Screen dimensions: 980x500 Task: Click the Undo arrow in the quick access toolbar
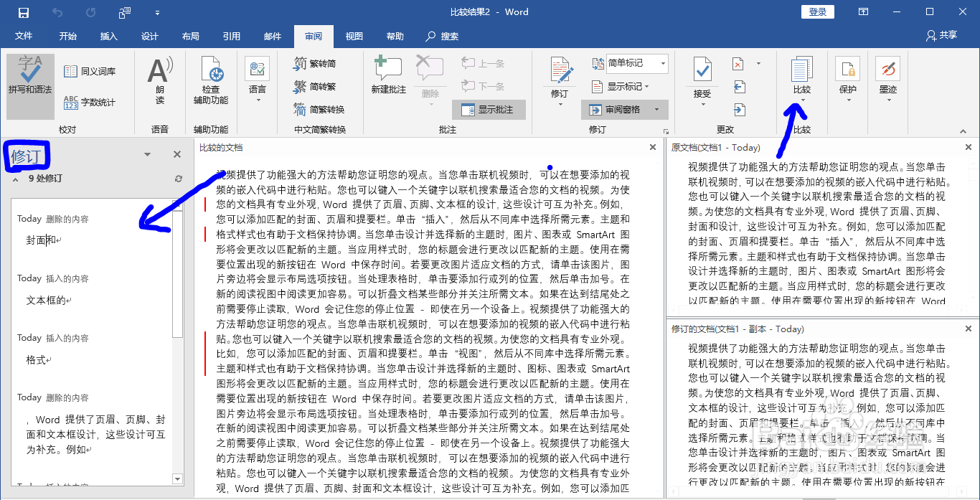click(58, 12)
